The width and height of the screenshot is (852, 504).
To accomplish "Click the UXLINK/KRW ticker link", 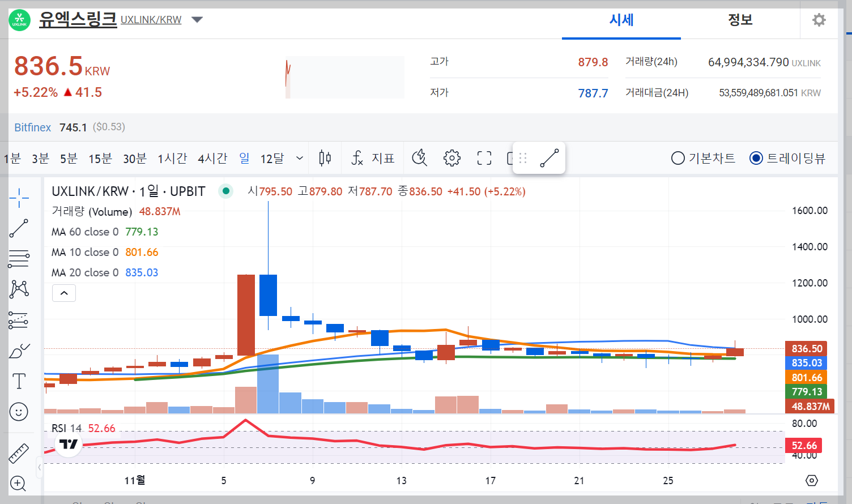I will tap(151, 20).
